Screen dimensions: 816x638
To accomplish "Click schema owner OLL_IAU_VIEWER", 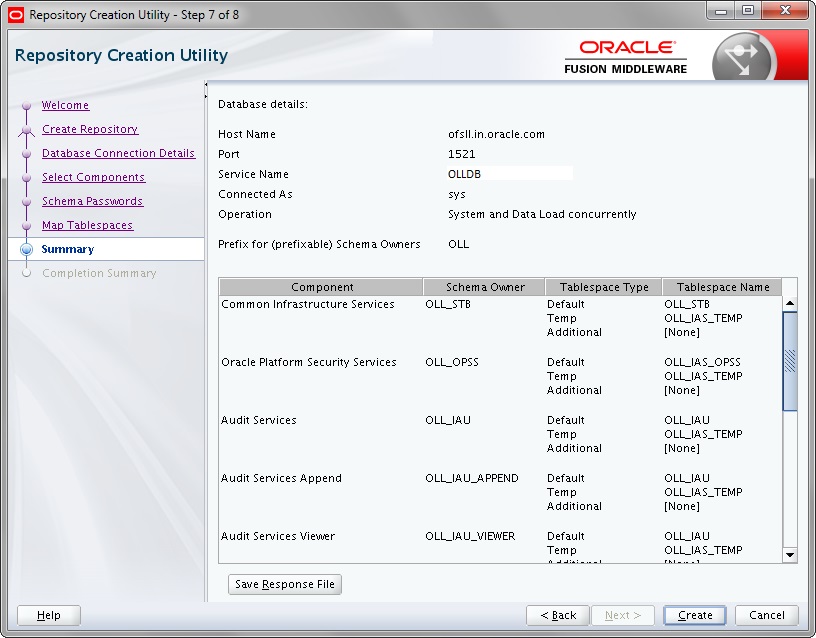I will coord(470,536).
